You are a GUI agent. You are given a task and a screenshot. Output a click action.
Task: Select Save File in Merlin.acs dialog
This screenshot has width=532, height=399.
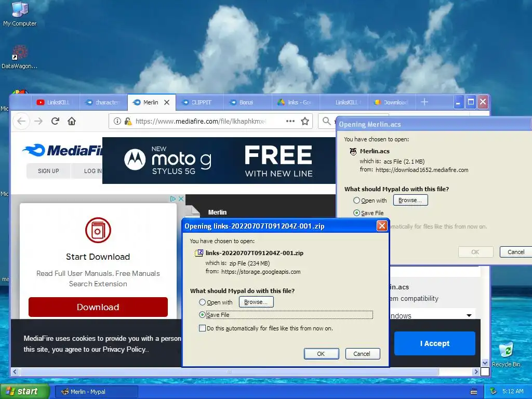(x=356, y=213)
